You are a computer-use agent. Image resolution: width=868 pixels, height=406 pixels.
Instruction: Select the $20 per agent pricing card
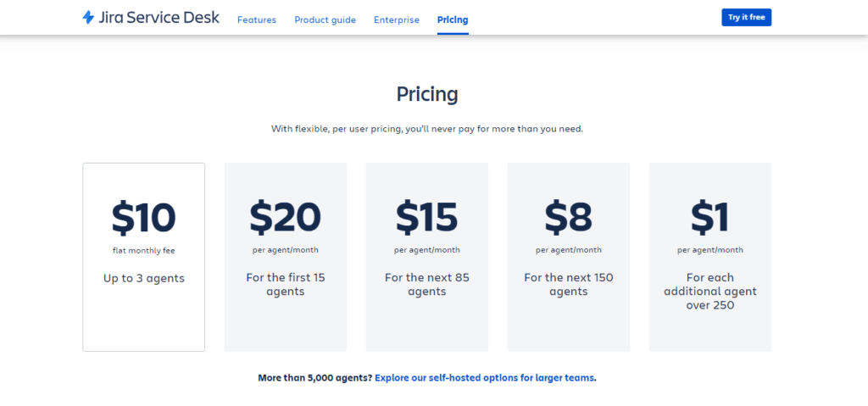[x=286, y=257]
